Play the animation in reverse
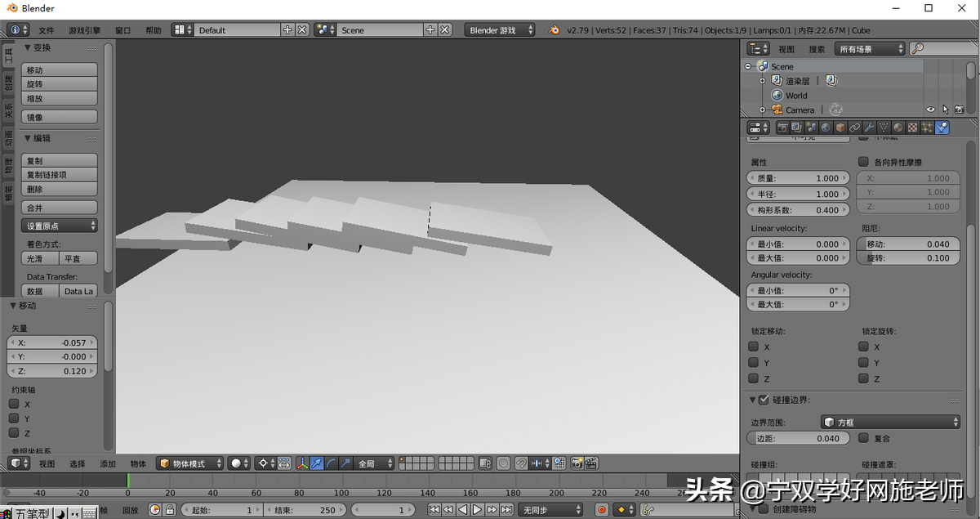The image size is (980, 519). pos(463,510)
